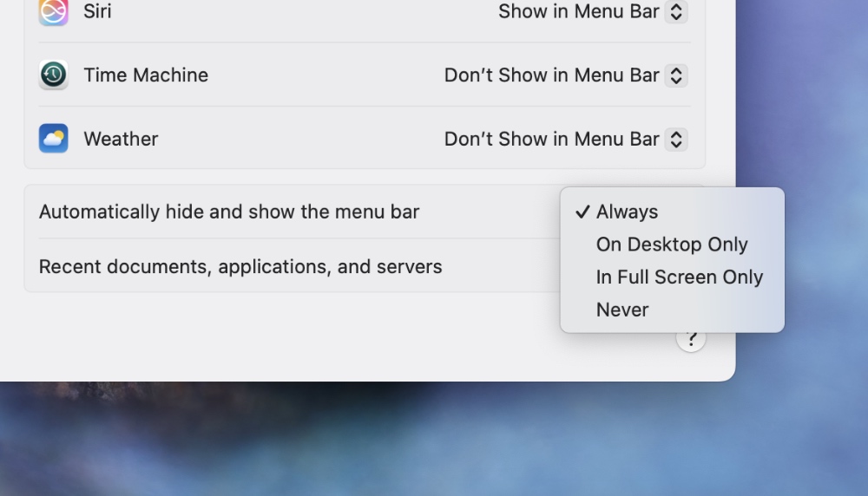Pick In Full Screen Only option
Viewport: 868px width, 496px height.
[x=679, y=277]
